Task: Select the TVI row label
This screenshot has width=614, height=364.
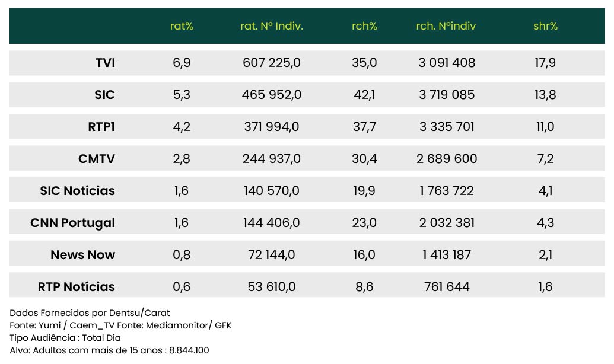Action: [x=105, y=63]
